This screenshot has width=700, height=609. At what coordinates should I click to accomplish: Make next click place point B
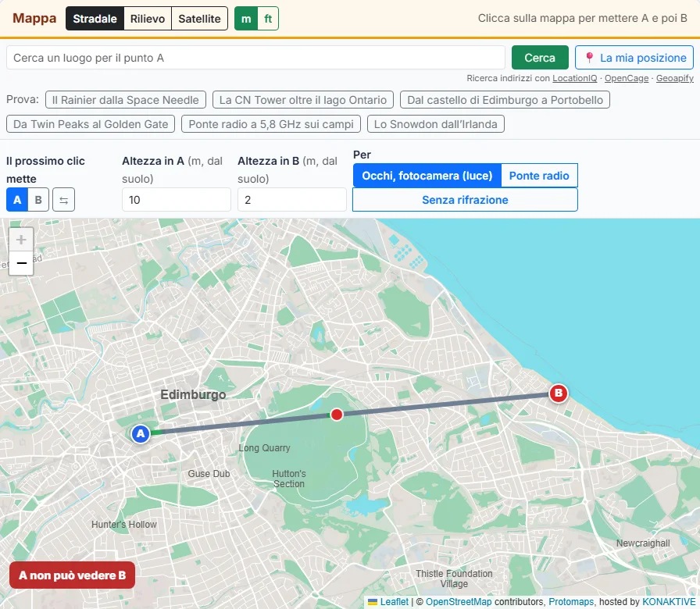(38, 200)
